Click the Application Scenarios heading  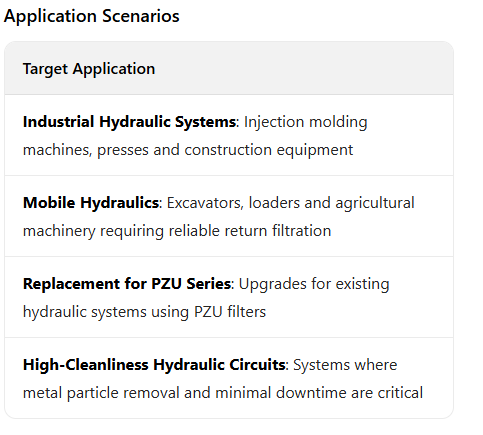click(x=91, y=16)
